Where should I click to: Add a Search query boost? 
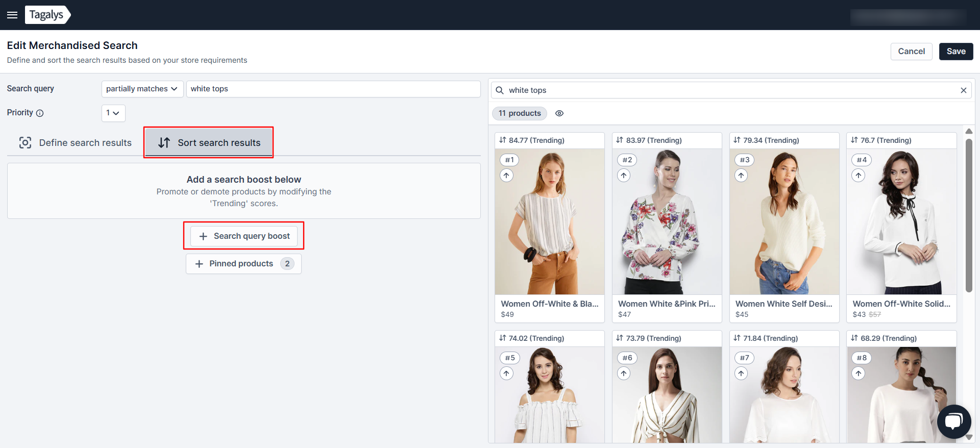click(x=244, y=236)
